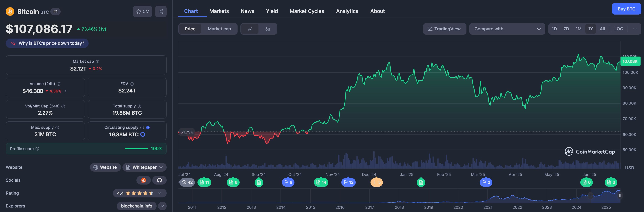The height and width of the screenshot is (212, 644).
Task: Switch to the About tab
Action: click(377, 11)
